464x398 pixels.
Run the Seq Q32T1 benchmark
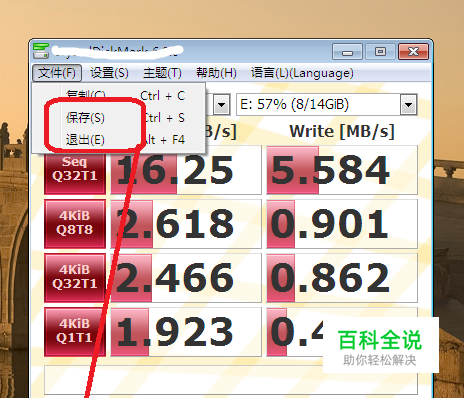pyautogui.click(x=75, y=170)
